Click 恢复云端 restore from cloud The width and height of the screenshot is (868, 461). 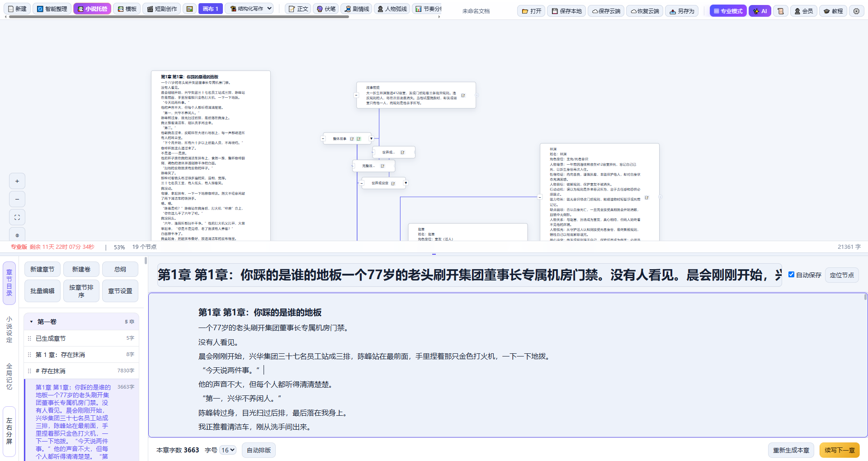click(645, 11)
